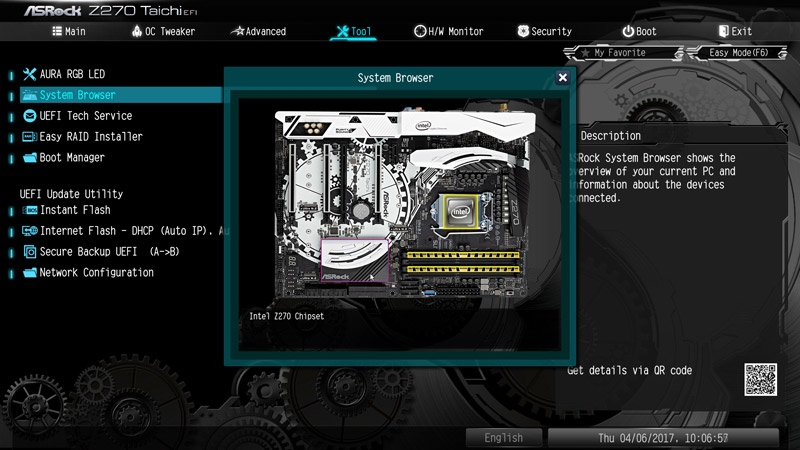Click the Security shield icon

523,31
